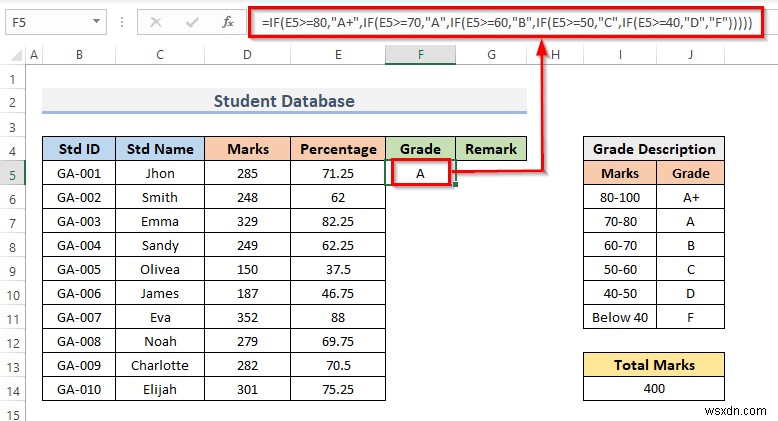Click the Cancel (X) icon in formula bar
Screen dimensions: 778x421
(156, 22)
